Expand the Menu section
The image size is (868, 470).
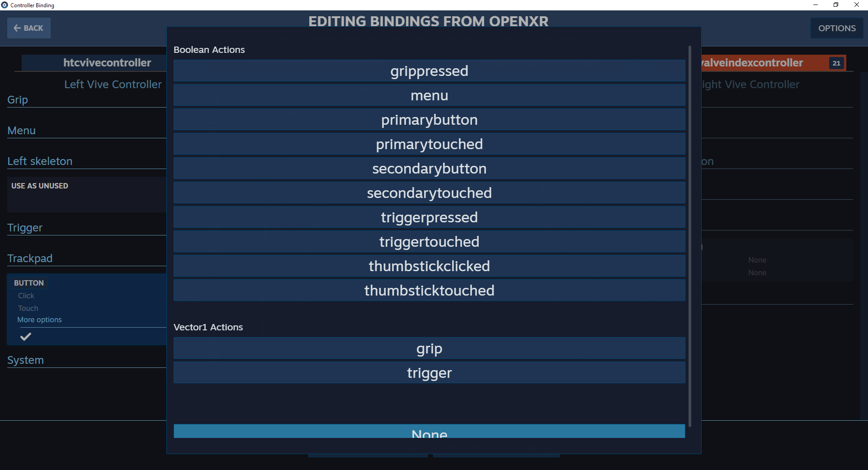coord(21,131)
